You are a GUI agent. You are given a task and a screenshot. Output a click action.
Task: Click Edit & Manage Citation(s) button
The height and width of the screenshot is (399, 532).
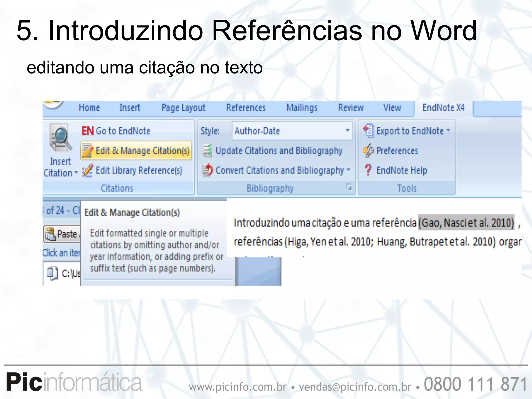tap(136, 150)
